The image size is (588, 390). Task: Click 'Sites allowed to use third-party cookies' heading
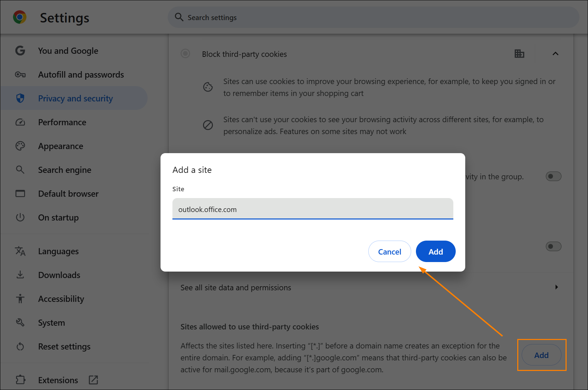click(x=250, y=327)
